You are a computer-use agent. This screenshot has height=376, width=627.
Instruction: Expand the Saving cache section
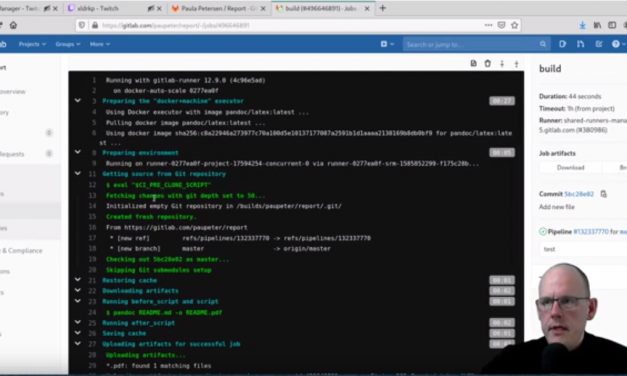[x=78, y=332]
